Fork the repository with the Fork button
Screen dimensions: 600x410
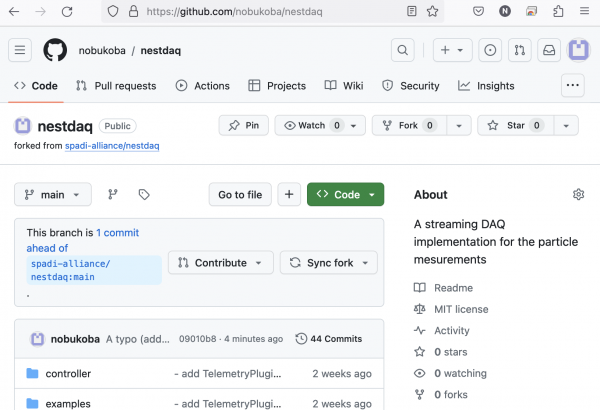tap(409, 126)
